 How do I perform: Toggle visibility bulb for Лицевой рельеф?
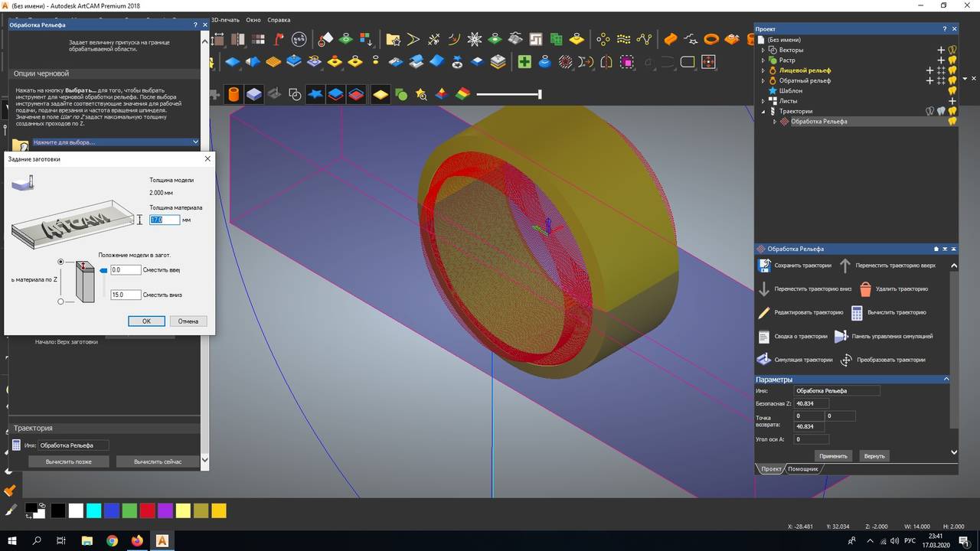(x=952, y=70)
